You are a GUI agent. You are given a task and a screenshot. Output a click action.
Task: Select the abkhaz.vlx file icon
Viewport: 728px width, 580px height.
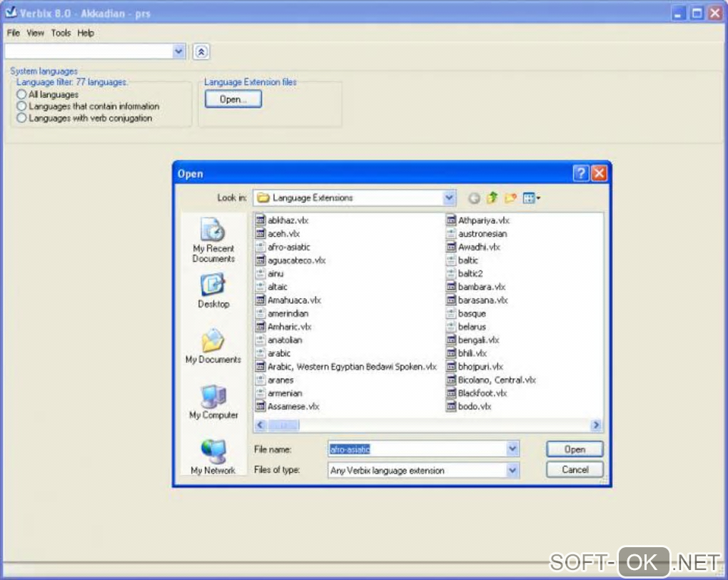[x=261, y=220]
